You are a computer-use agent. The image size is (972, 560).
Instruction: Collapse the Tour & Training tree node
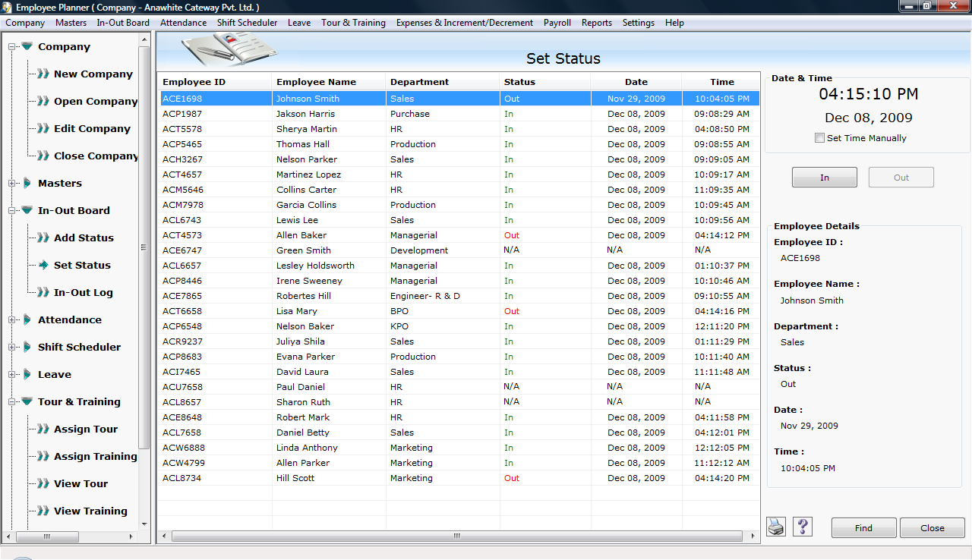(12, 402)
